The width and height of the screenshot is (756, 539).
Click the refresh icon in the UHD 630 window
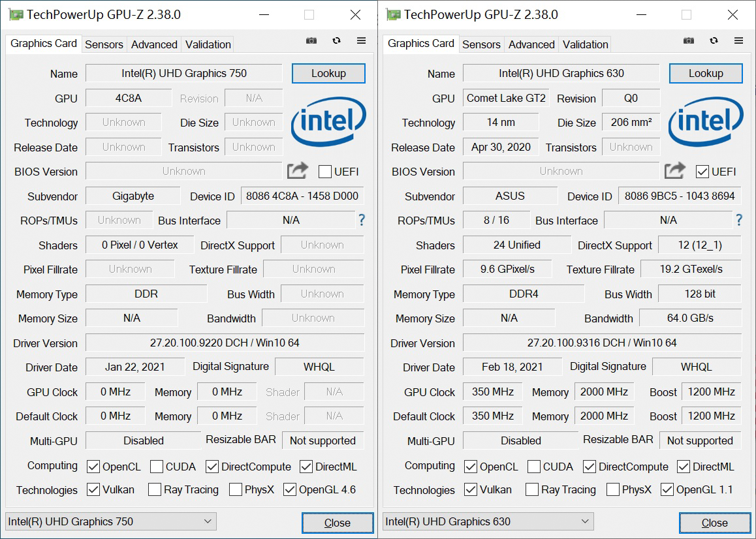click(x=714, y=41)
